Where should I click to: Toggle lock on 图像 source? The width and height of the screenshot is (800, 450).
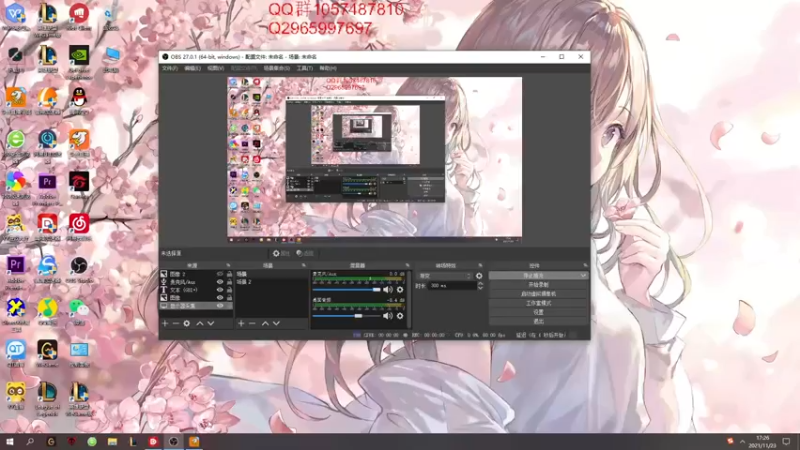click(x=229, y=297)
